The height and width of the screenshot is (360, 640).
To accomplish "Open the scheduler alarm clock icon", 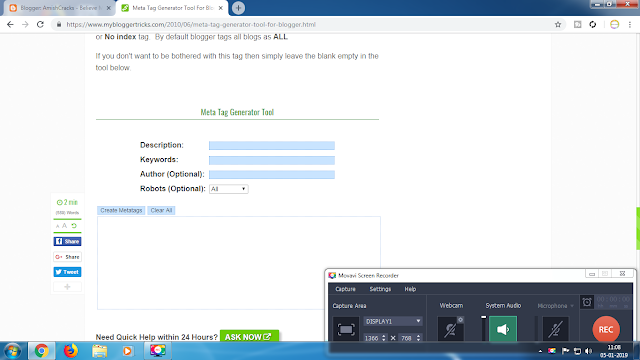I will (587, 302).
